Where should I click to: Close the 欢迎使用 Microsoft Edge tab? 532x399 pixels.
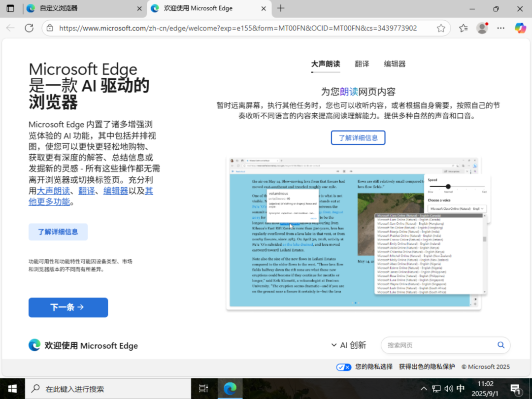click(x=263, y=9)
